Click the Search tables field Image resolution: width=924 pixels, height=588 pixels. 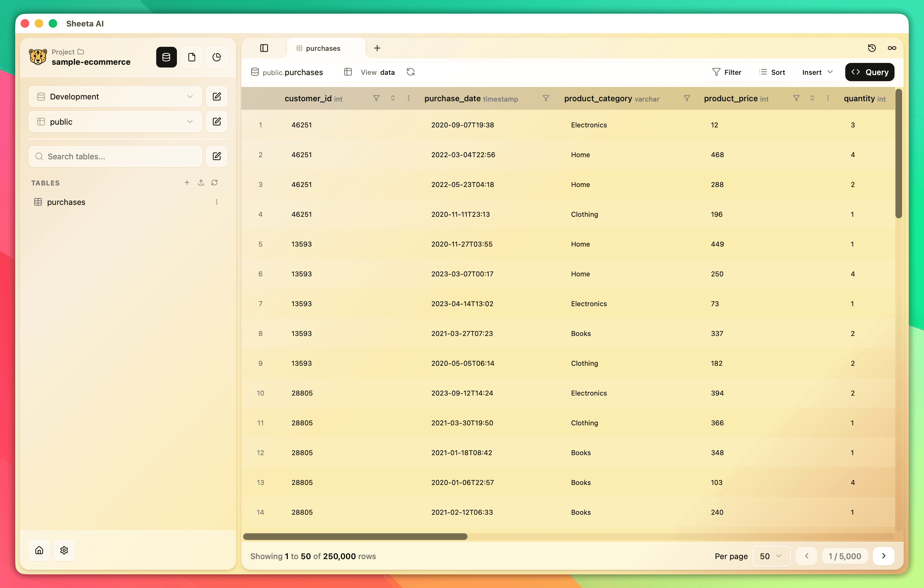(114, 156)
